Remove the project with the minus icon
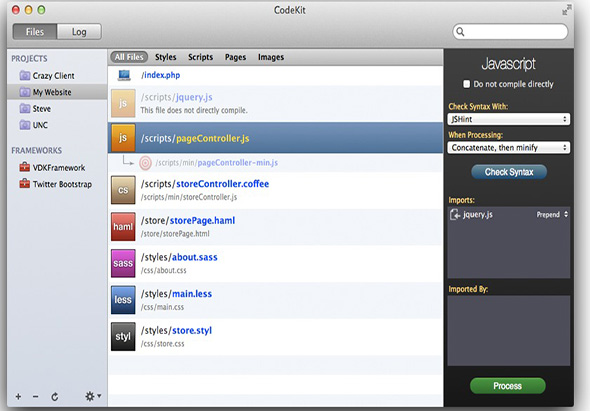Viewport: 590px width, 411px height. pyautogui.click(x=35, y=396)
